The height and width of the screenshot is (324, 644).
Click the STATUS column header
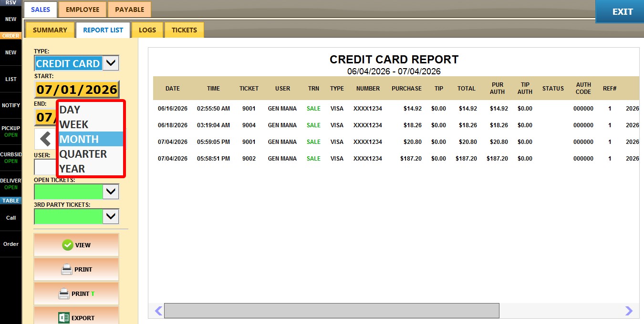click(553, 88)
